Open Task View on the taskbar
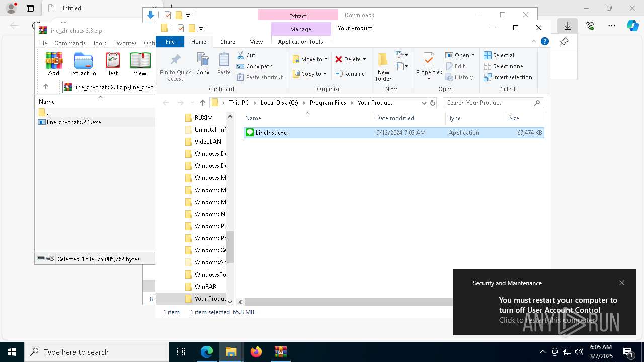The height and width of the screenshot is (362, 644). point(181,352)
